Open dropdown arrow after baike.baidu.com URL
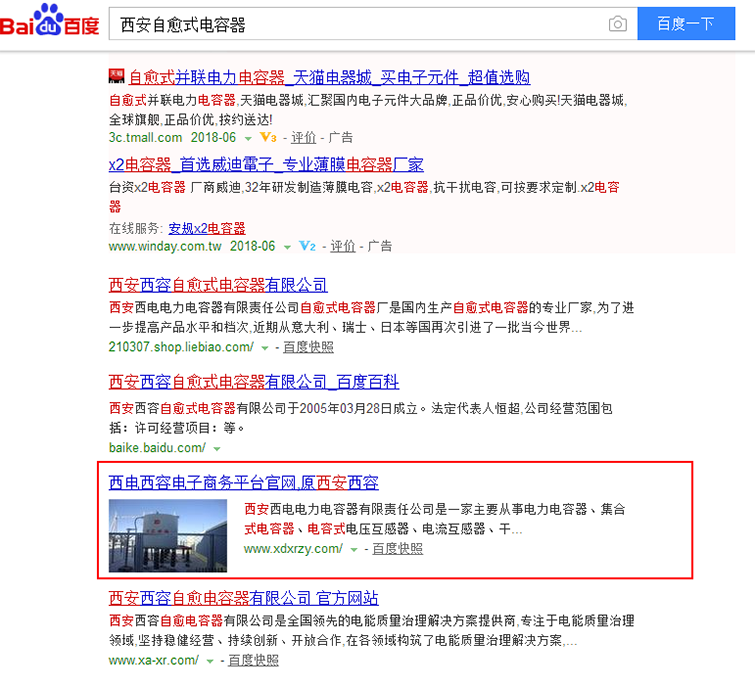This screenshot has height=687, width=755. [216, 448]
